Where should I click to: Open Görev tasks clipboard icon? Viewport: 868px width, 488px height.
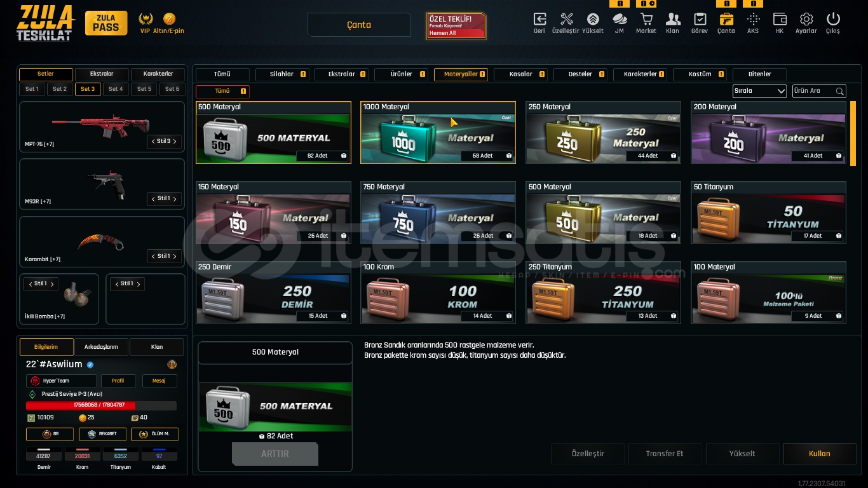pos(700,19)
